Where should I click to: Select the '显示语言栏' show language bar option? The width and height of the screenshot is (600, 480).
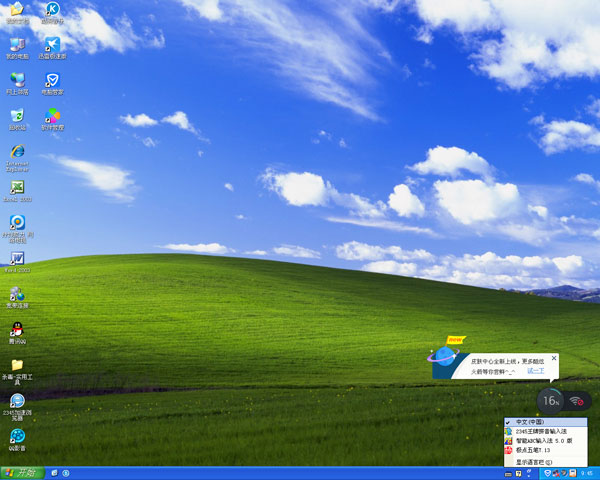coord(546,462)
